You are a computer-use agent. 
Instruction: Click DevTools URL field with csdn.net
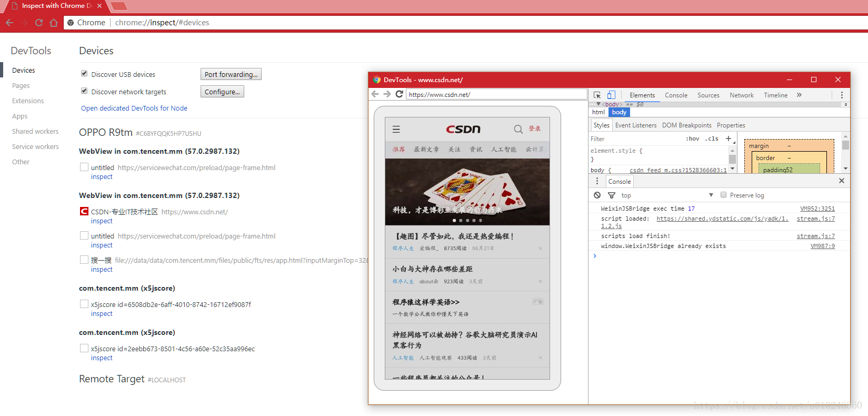click(x=496, y=94)
